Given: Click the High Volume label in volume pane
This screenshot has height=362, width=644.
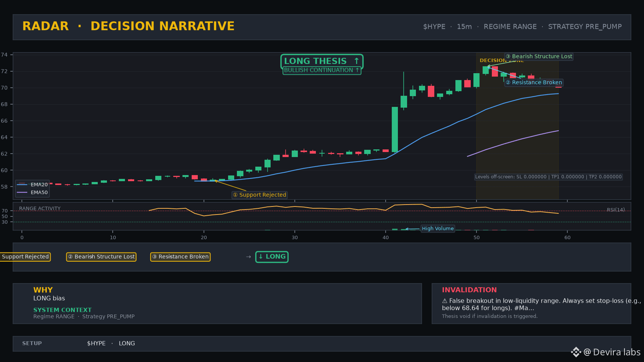Looking at the screenshot, I should 438,229.
